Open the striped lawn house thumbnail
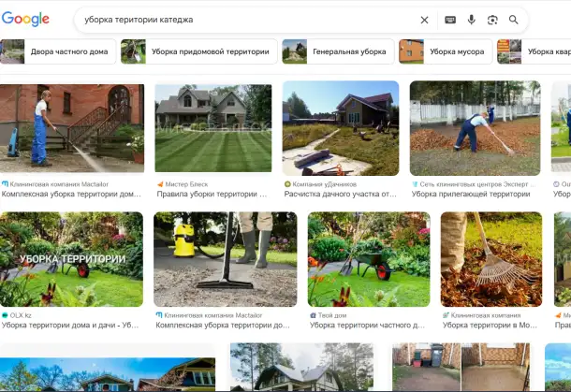Image resolution: width=571 pixels, height=392 pixels. click(x=212, y=128)
